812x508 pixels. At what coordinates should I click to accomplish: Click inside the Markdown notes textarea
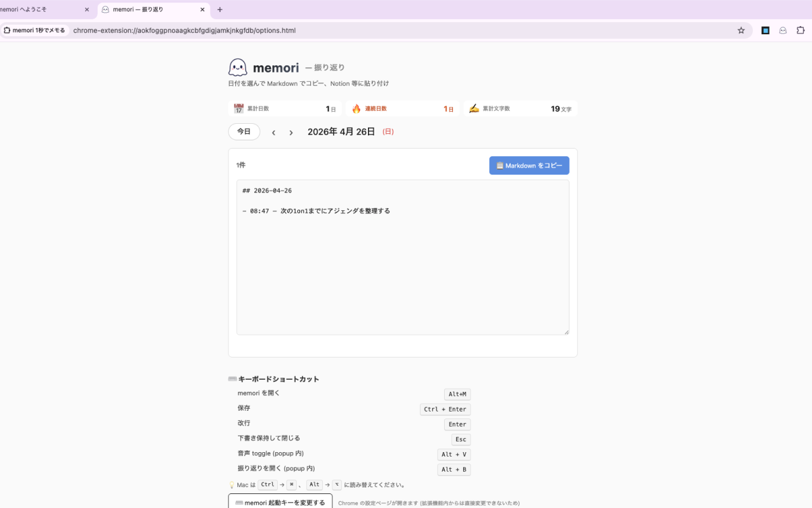coord(403,257)
